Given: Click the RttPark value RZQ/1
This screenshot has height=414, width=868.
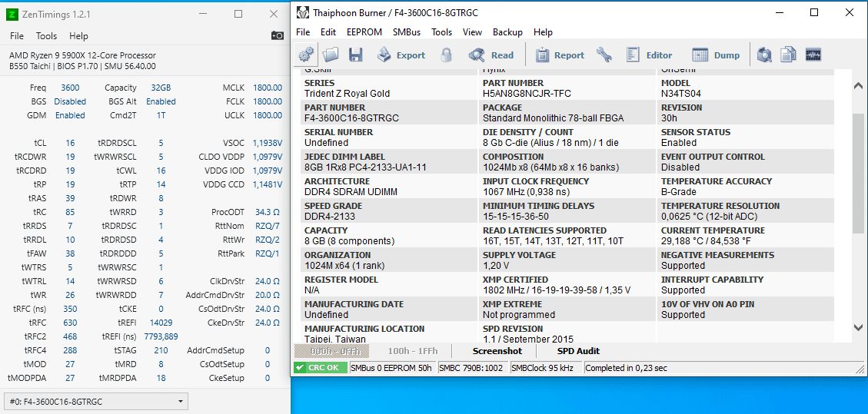Looking at the screenshot, I should [268, 253].
